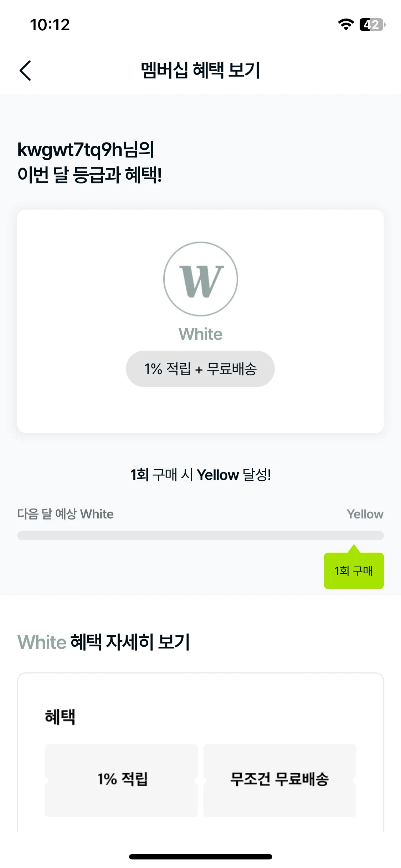Tap the White 혜택 자세히 보기 heading
Viewport: 401px width, 868px height.
pos(104,642)
